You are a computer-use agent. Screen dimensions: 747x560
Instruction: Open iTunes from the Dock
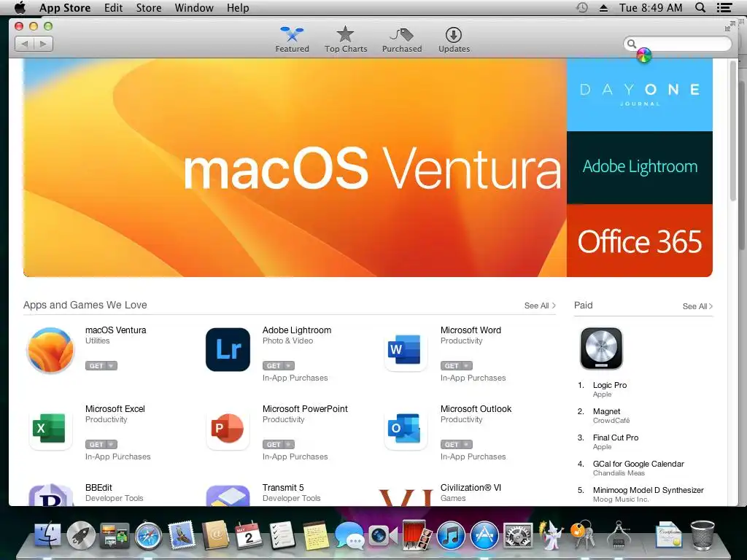451,535
